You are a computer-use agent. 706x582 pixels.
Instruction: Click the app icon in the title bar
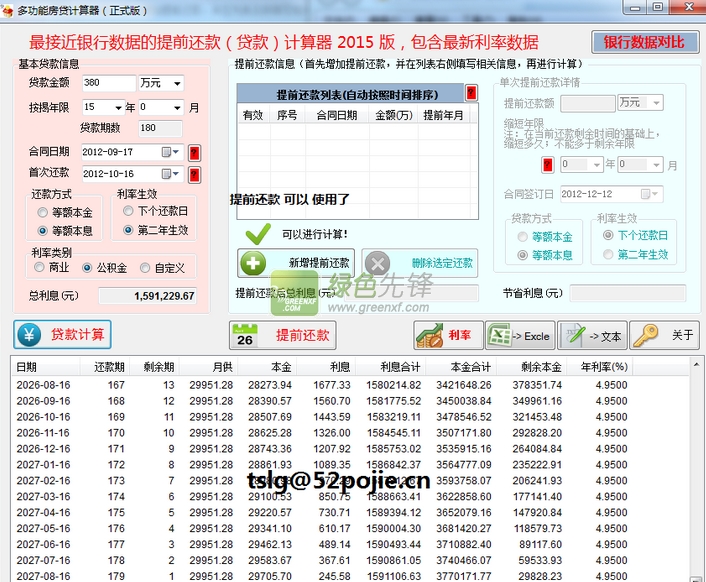[7, 10]
